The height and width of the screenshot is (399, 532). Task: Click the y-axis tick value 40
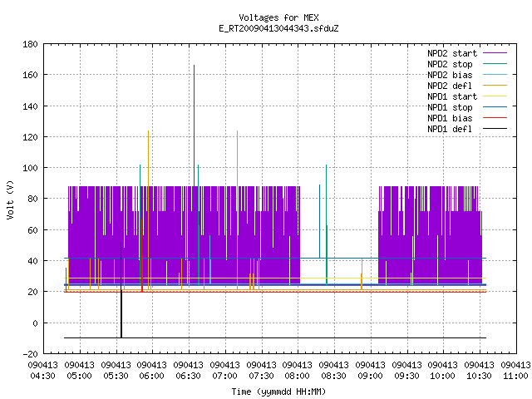(32, 261)
